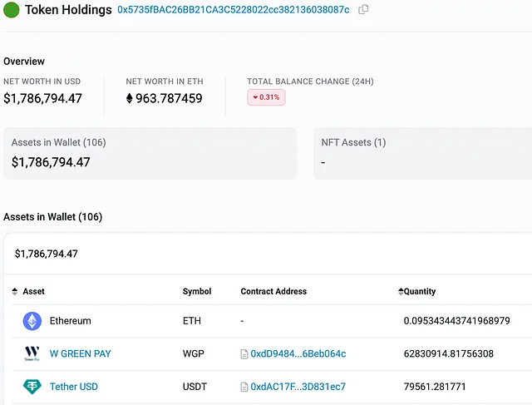
Task: Click the sort arrows beside Asset header
Action: tap(15, 292)
